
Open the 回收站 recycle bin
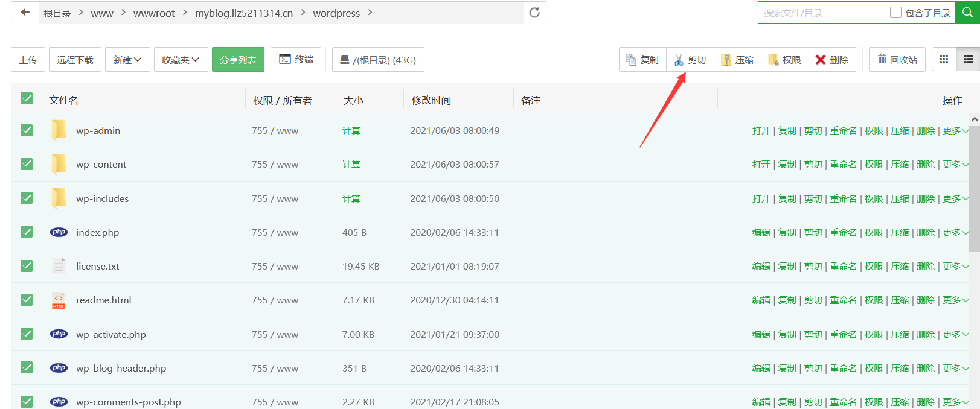pos(897,60)
